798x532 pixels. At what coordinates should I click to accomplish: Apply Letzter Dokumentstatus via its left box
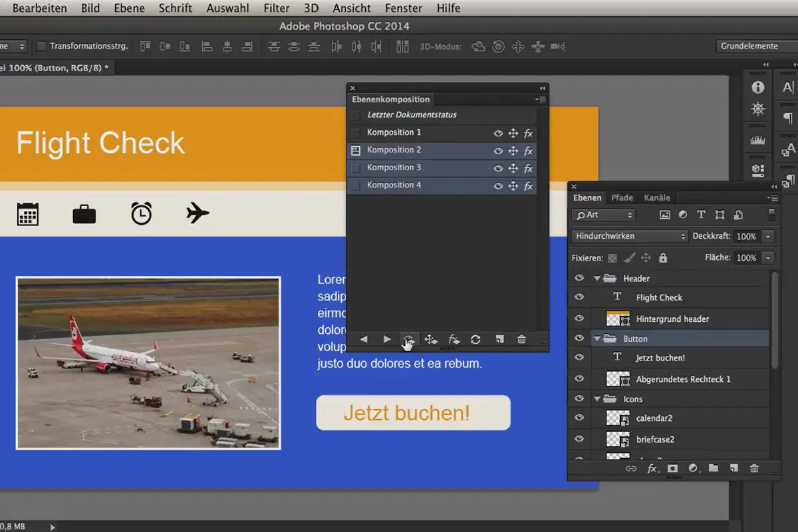(355, 115)
